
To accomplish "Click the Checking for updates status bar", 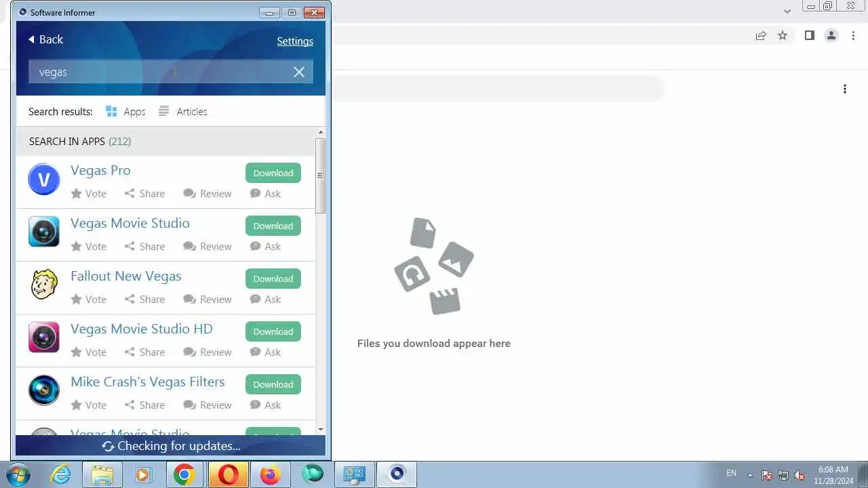I will point(171,446).
